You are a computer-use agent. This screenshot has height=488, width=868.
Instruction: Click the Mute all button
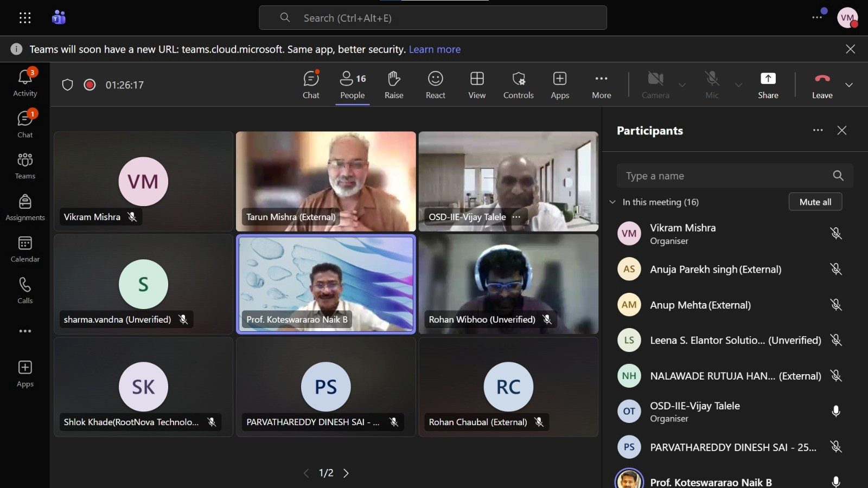coord(815,202)
